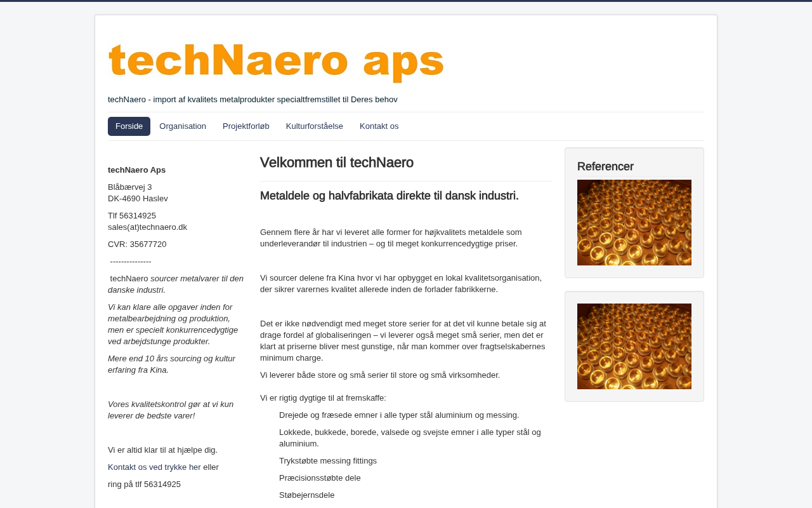This screenshot has height=508, width=812.
Task: Click the 'Tlf 56314925' phone number
Action: [x=132, y=216]
